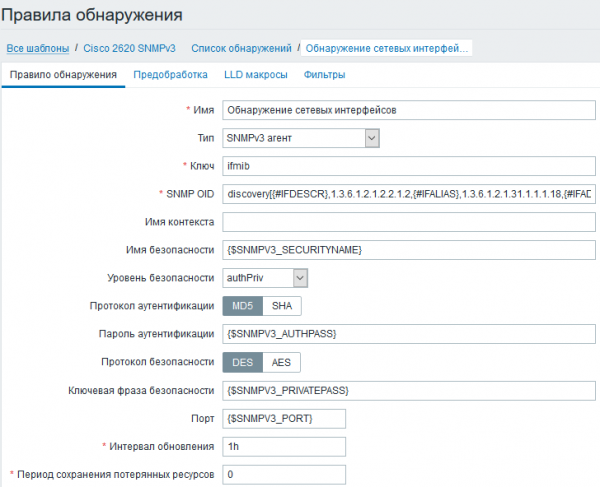Viewport: 600px width, 487px height.
Task: Expand the 'Тип' SNMPv3 агент dropdown
Action: pos(301,137)
